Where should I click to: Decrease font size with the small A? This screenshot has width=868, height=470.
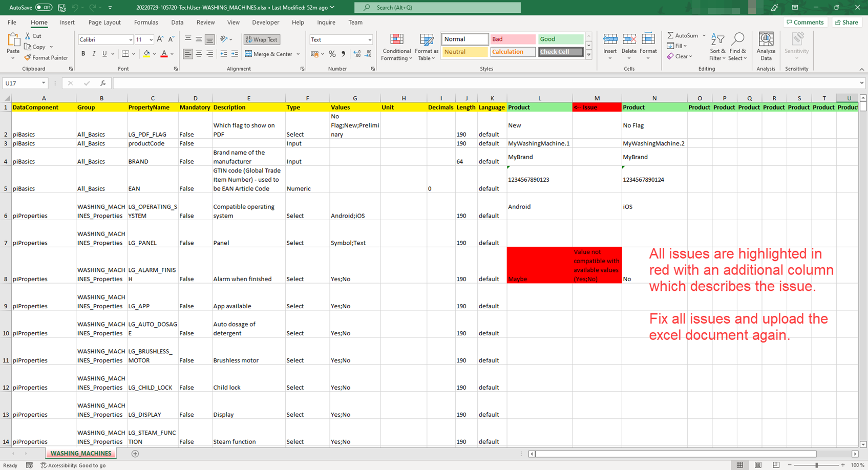(x=171, y=39)
